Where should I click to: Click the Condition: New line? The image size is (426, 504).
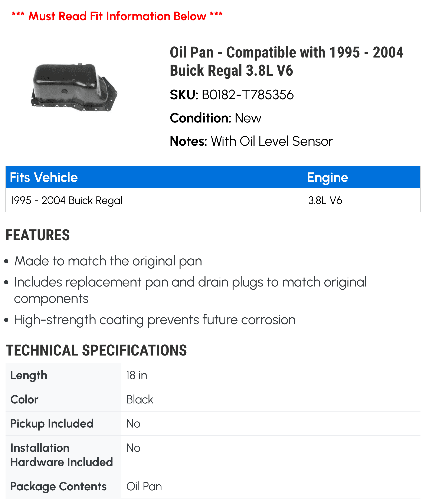coord(215,118)
